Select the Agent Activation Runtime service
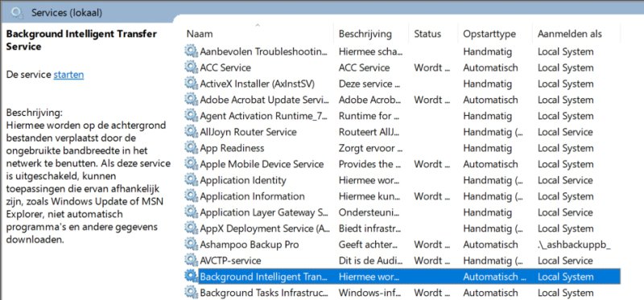644x300 pixels. 402,116
